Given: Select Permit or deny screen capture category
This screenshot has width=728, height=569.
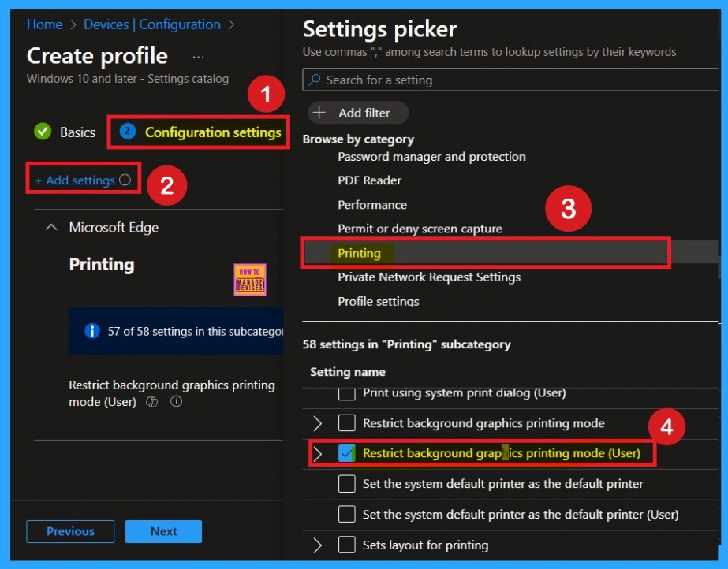Looking at the screenshot, I should [420, 229].
